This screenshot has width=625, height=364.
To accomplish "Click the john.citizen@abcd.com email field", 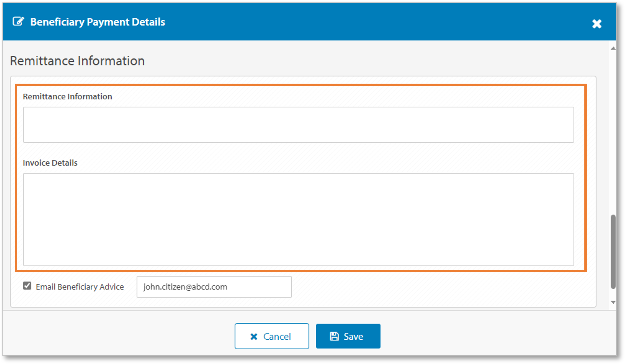I will 214,287.
